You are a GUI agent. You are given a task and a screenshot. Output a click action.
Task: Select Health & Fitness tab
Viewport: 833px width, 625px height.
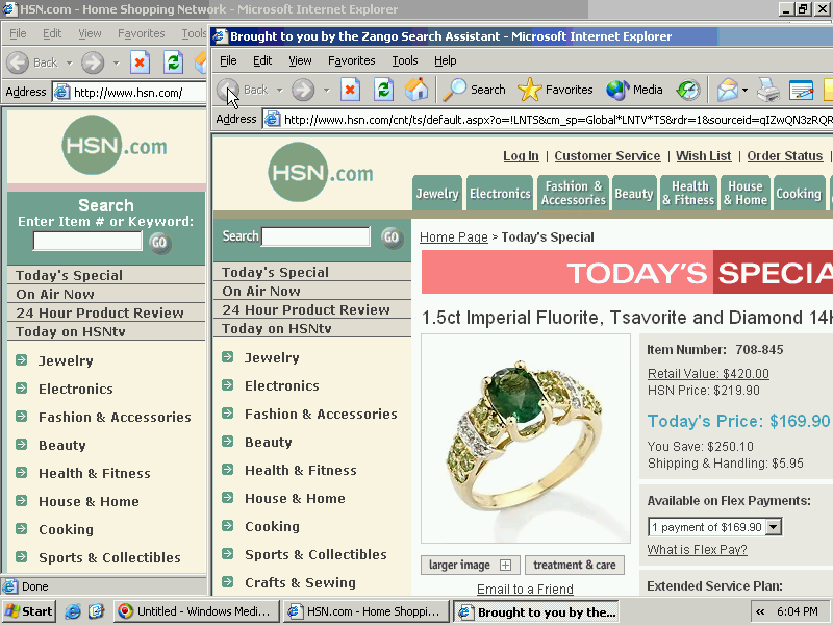[x=688, y=192]
